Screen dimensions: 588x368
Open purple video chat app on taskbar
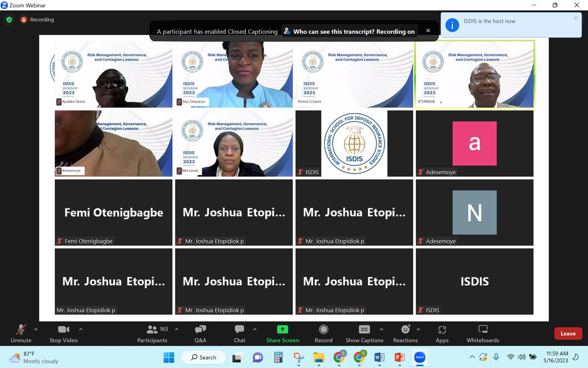(258, 357)
